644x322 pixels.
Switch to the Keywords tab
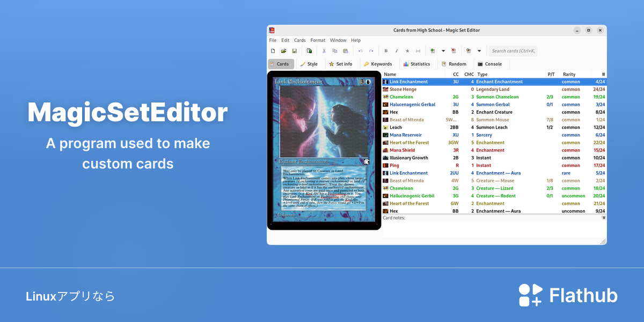(x=378, y=64)
